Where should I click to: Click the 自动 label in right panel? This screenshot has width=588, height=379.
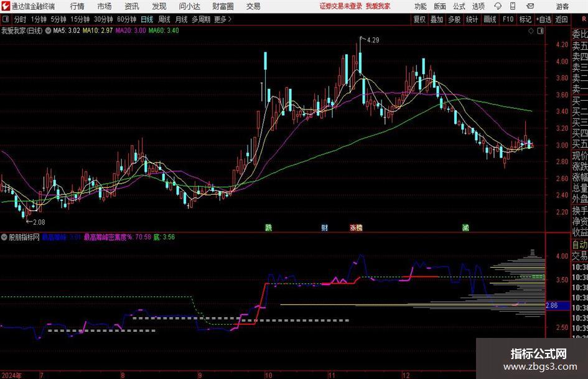point(580,245)
